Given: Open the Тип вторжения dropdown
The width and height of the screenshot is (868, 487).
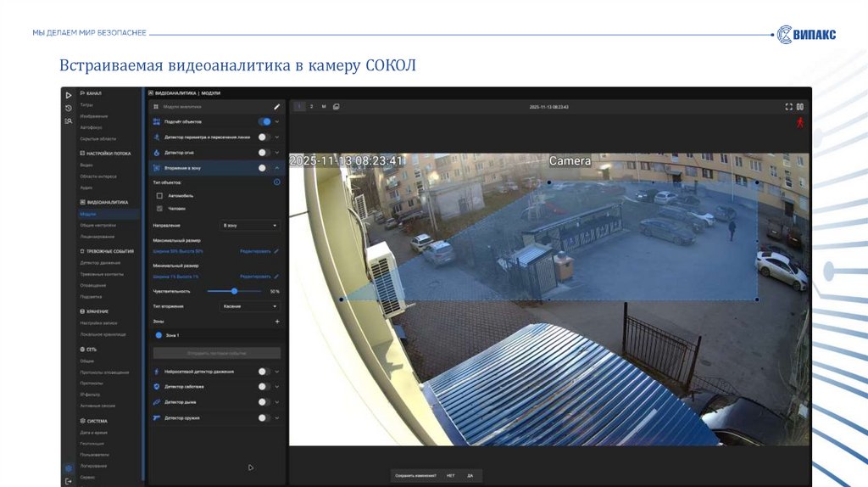Looking at the screenshot, I should point(250,305).
